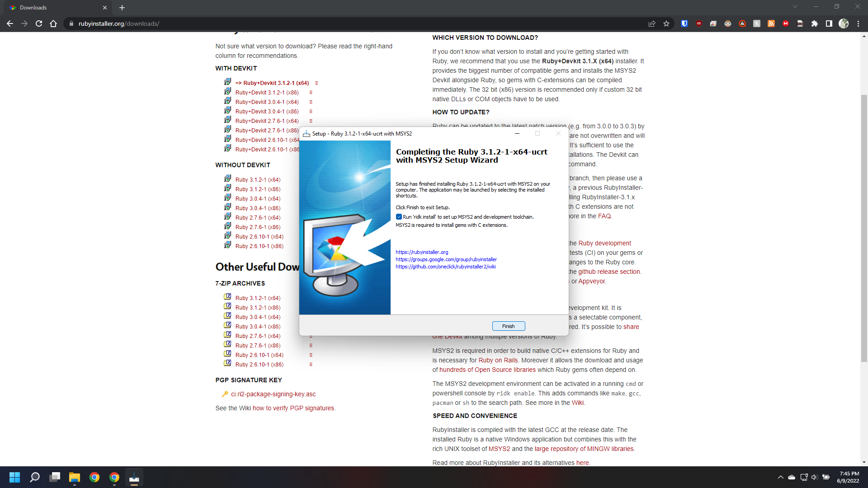Open RSS feed extension icon
The height and width of the screenshot is (488, 868).
(771, 23)
